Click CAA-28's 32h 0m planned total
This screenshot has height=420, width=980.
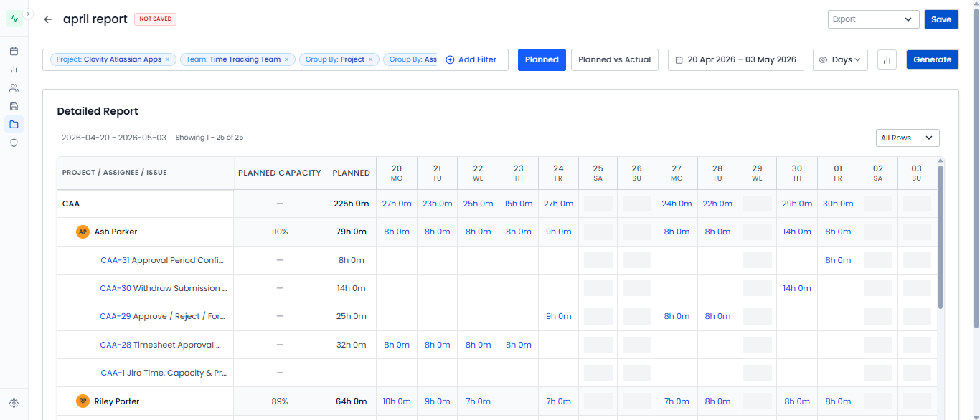pos(352,345)
